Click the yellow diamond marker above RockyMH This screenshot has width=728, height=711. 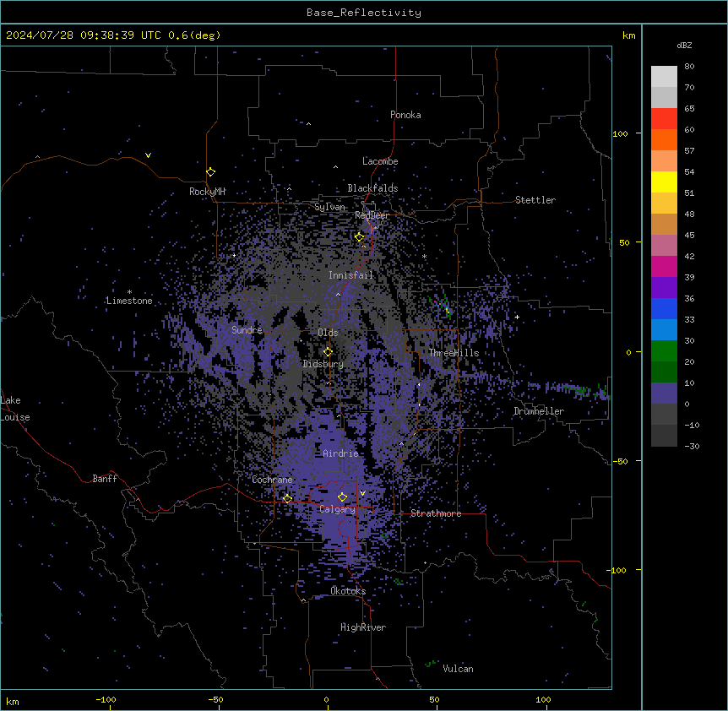[x=211, y=172]
